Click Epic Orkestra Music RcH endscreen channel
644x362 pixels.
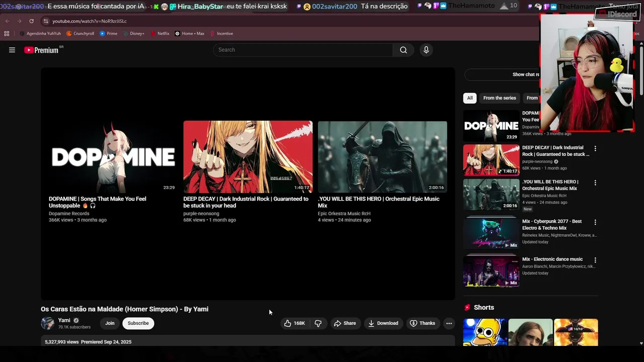(x=344, y=214)
